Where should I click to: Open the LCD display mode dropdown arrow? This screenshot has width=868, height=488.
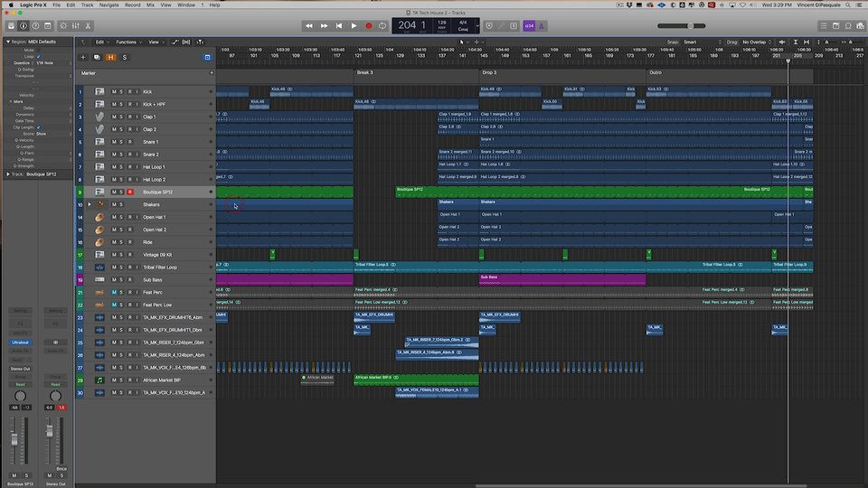coord(477,26)
